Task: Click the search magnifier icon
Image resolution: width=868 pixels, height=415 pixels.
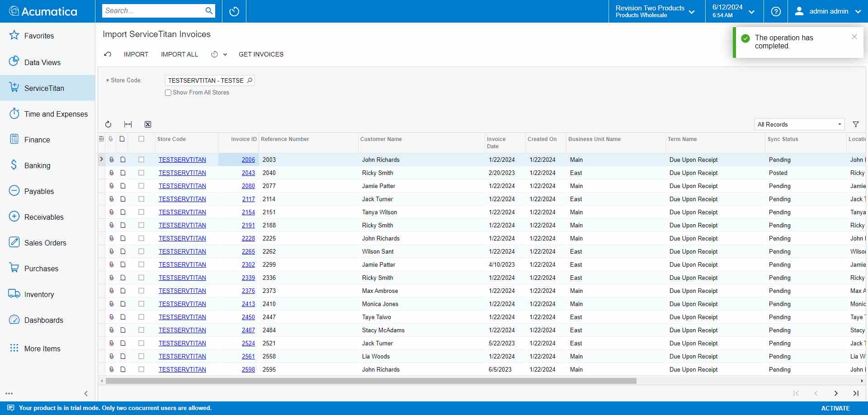Action: click(x=208, y=11)
